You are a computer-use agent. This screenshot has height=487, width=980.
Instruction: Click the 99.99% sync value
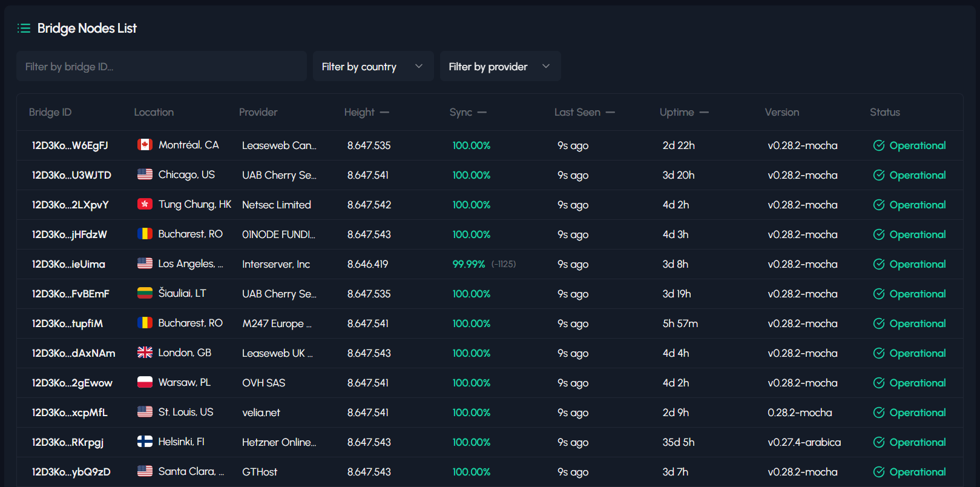point(469,264)
